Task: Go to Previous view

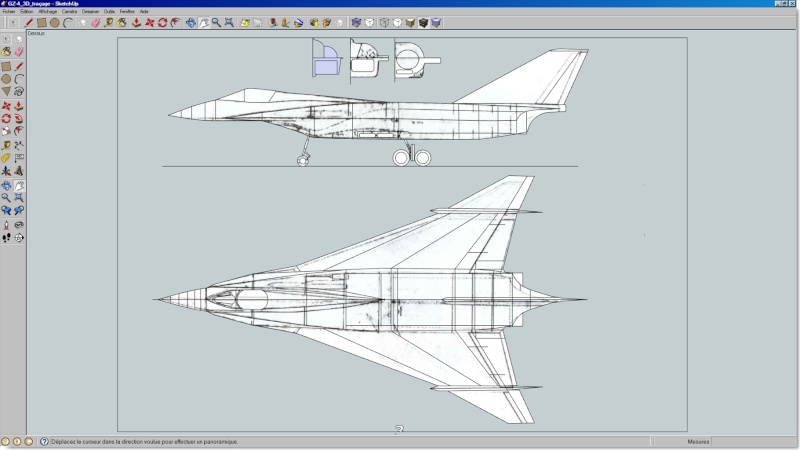Action: pyautogui.click(x=6, y=210)
